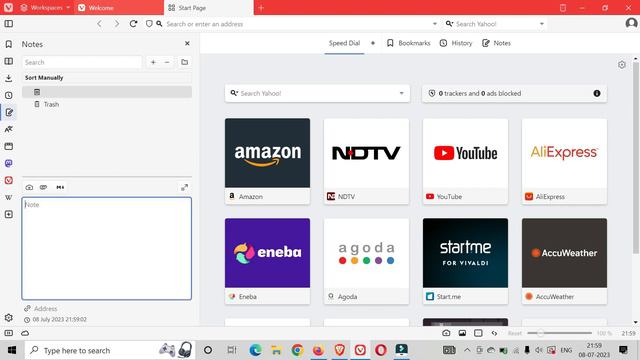This screenshot has height=360, width=640.
Task: Open the start page settings gear
Action: click(622, 65)
